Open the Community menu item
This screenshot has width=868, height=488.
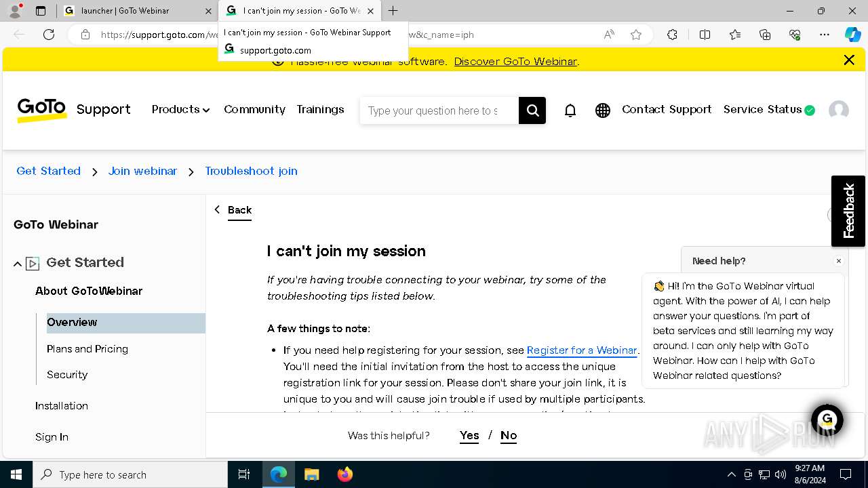click(x=254, y=109)
